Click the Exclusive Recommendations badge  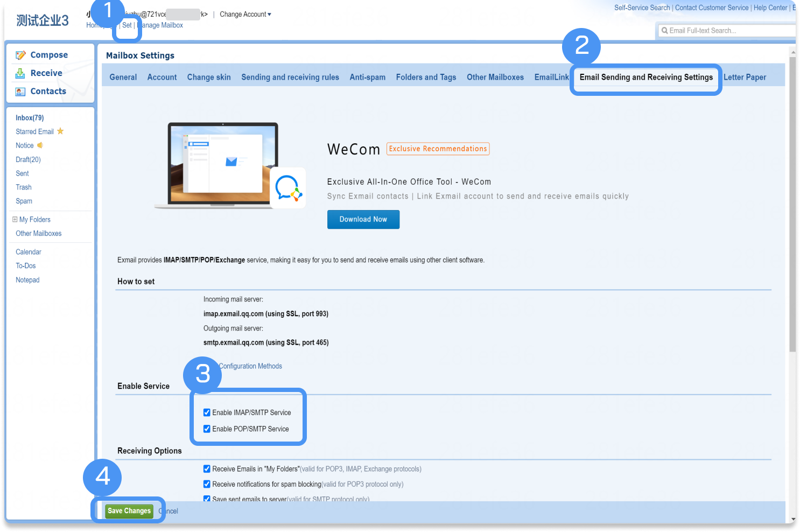(x=438, y=149)
